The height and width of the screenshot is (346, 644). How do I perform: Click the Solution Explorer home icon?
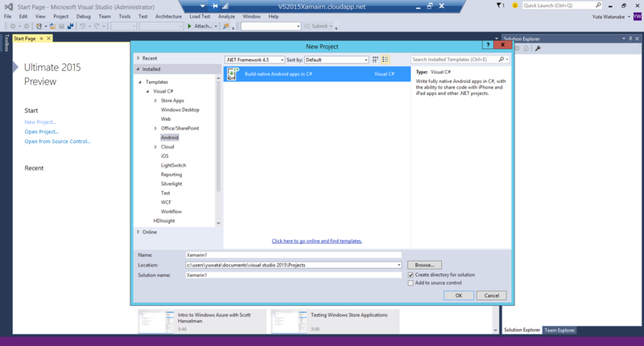(526, 48)
